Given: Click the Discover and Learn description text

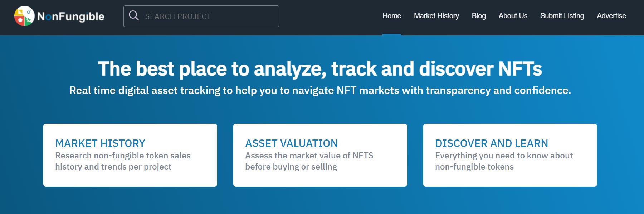Looking at the screenshot, I should pyautogui.click(x=504, y=161).
